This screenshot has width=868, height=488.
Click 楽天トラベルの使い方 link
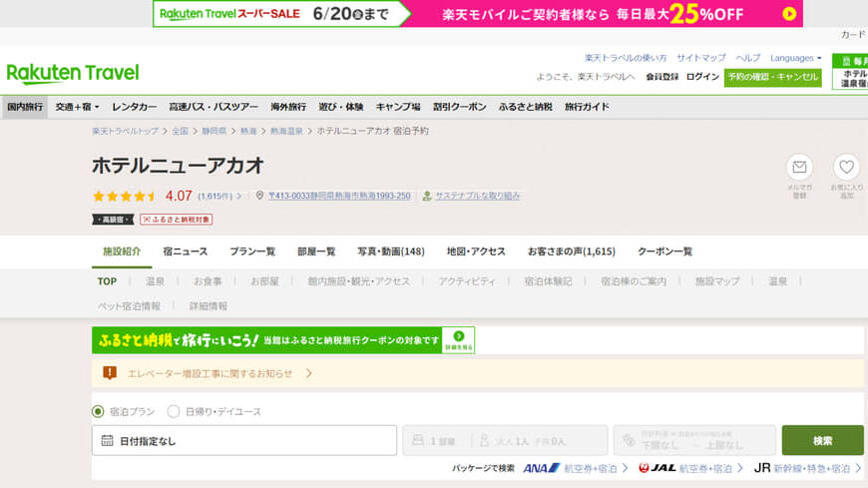click(626, 58)
